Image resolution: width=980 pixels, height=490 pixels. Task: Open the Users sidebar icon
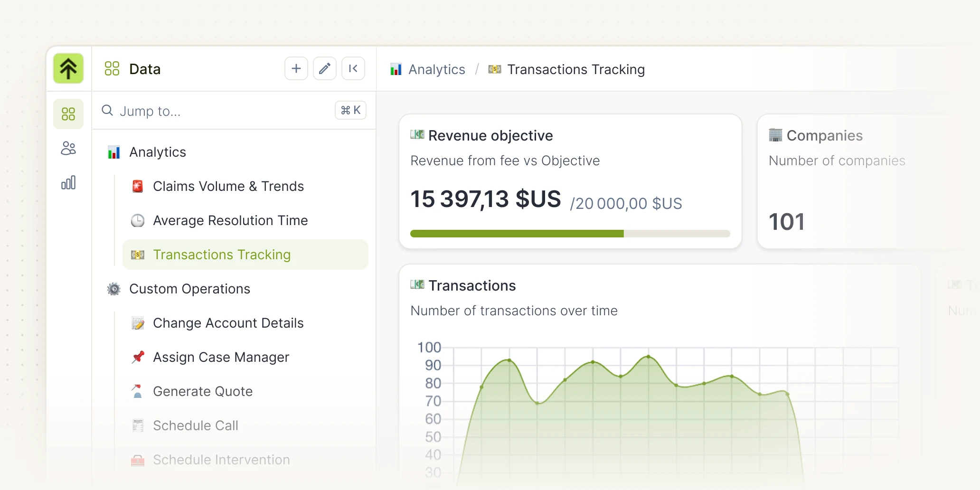pos(68,149)
